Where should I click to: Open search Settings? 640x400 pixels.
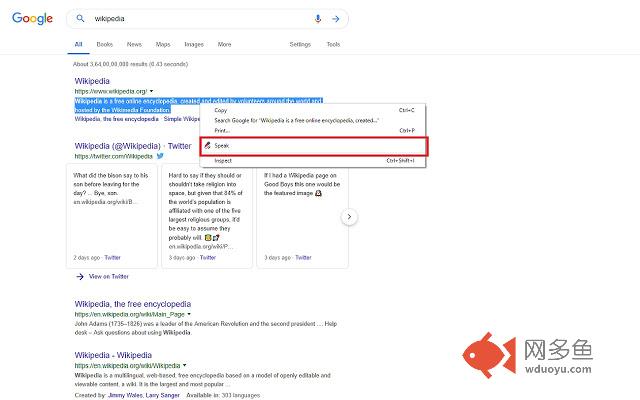pyautogui.click(x=300, y=44)
